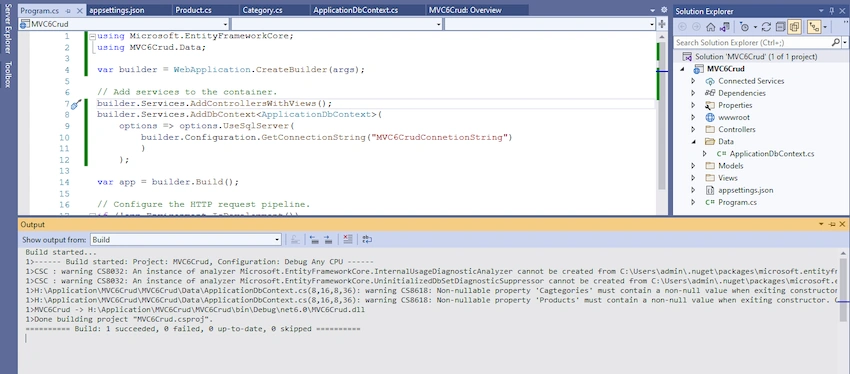Expand Connected Services node
The height and width of the screenshot is (374, 850).
(693, 81)
